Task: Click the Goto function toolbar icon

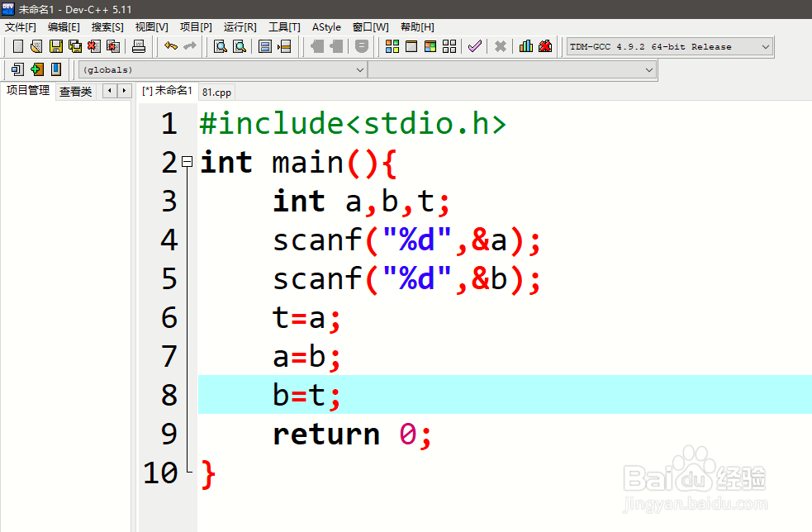Action: pos(265,46)
